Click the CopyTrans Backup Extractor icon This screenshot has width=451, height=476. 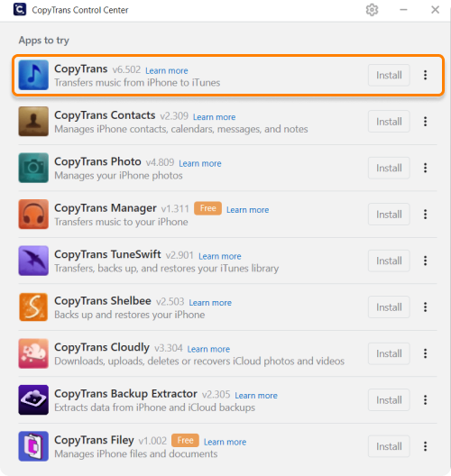tap(33, 399)
